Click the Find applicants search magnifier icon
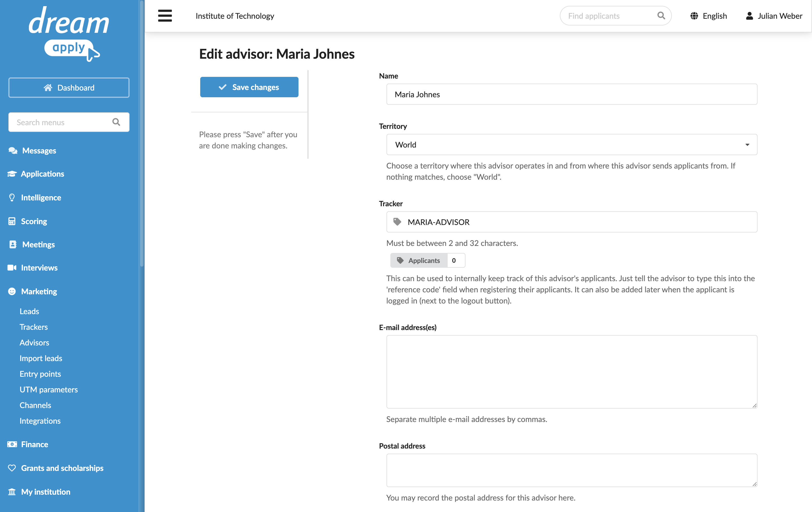This screenshot has height=512, width=812. coord(661,16)
